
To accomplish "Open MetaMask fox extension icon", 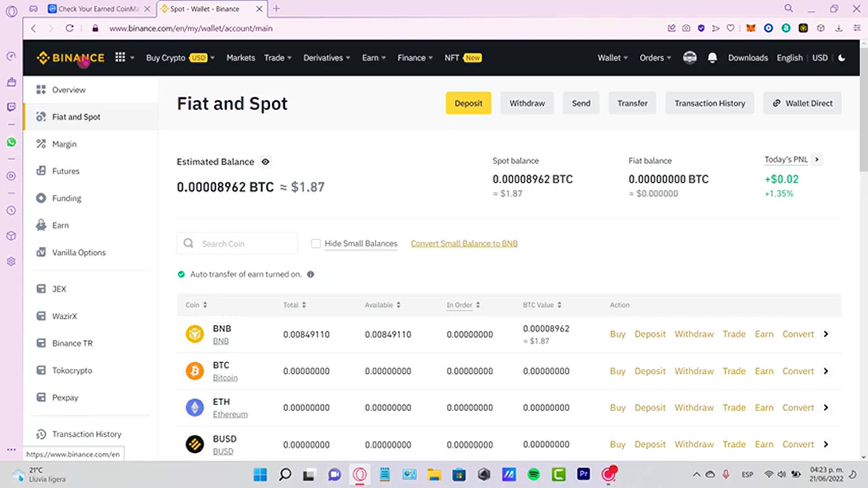I will pos(751,28).
